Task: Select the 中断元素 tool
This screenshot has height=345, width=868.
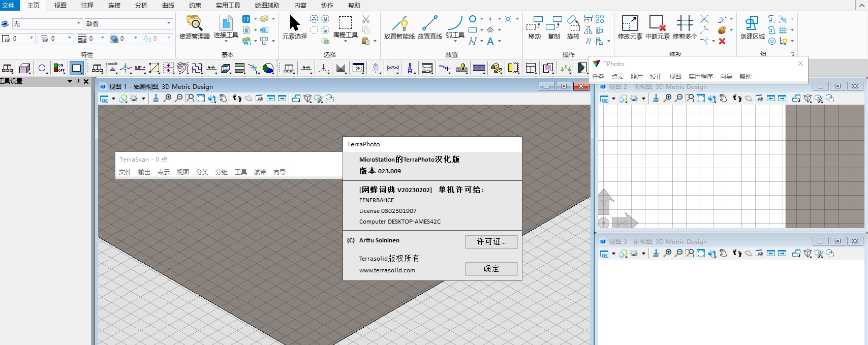Action: [658, 27]
